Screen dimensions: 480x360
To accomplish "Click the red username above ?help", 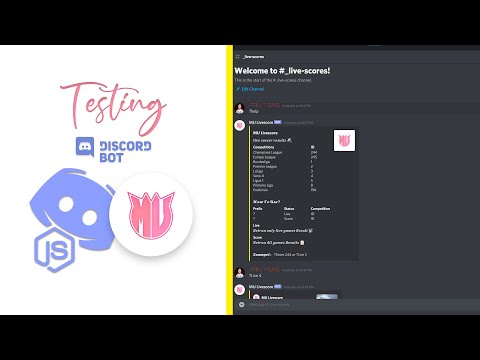I will (265, 105).
